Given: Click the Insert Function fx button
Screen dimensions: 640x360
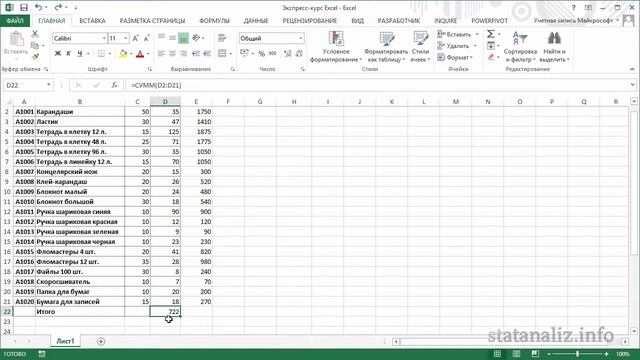Looking at the screenshot, I should pyautogui.click(x=114, y=85).
